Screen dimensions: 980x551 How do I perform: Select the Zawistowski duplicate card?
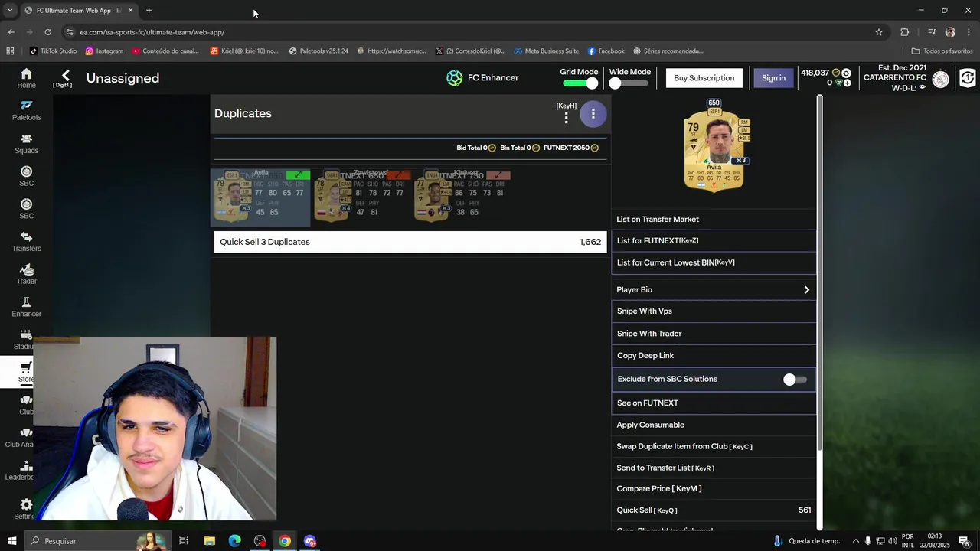click(x=361, y=197)
